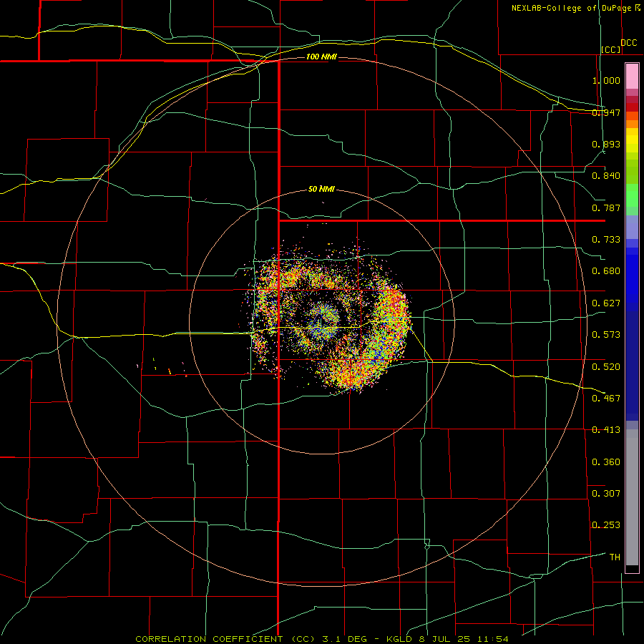Click the 1.000 scale value
The height and width of the screenshot is (644, 644).
(606, 80)
